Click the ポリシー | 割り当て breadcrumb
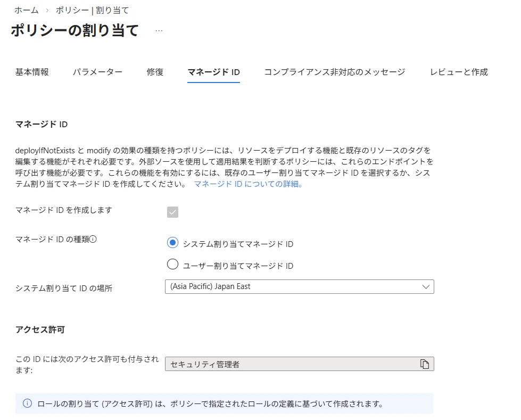 [92, 10]
